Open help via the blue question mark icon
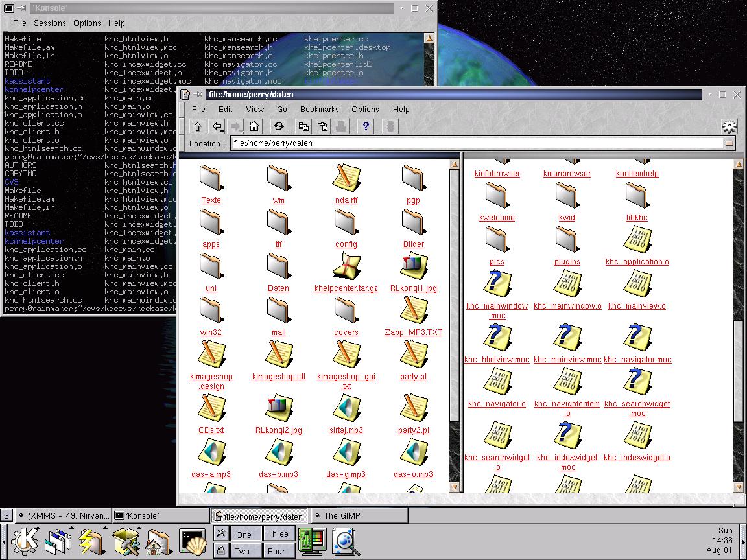 click(x=366, y=126)
